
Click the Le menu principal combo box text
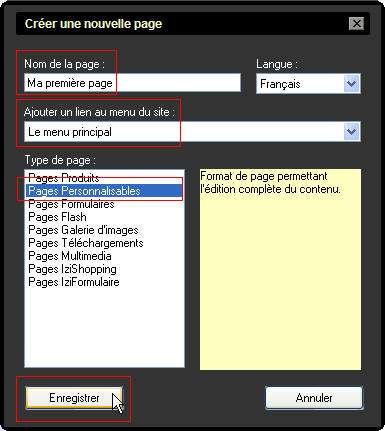tap(70, 132)
